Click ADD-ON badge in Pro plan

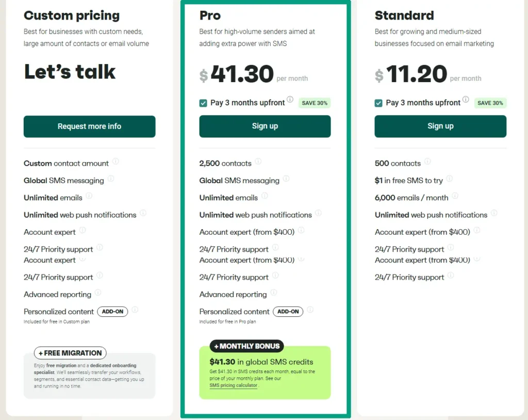[x=288, y=312]
